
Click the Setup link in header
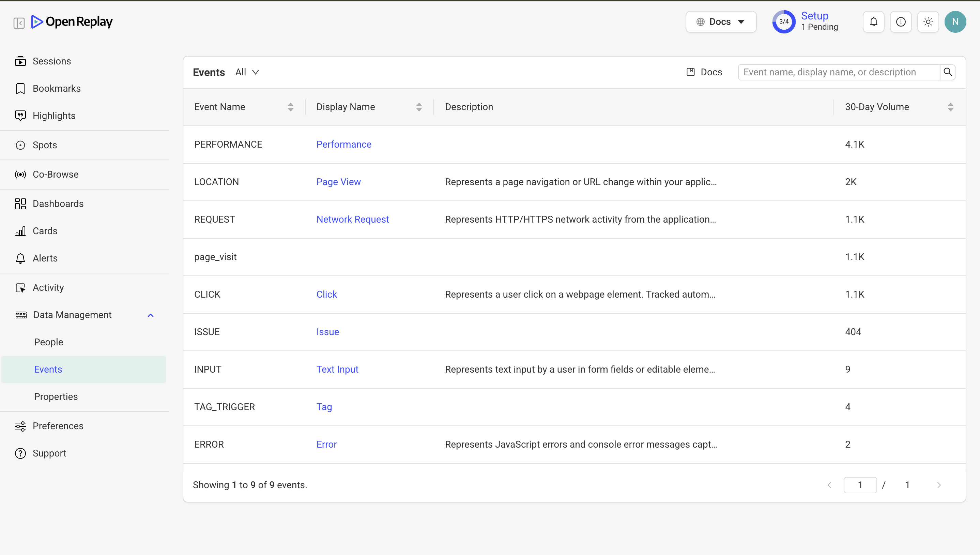(814, 16)
